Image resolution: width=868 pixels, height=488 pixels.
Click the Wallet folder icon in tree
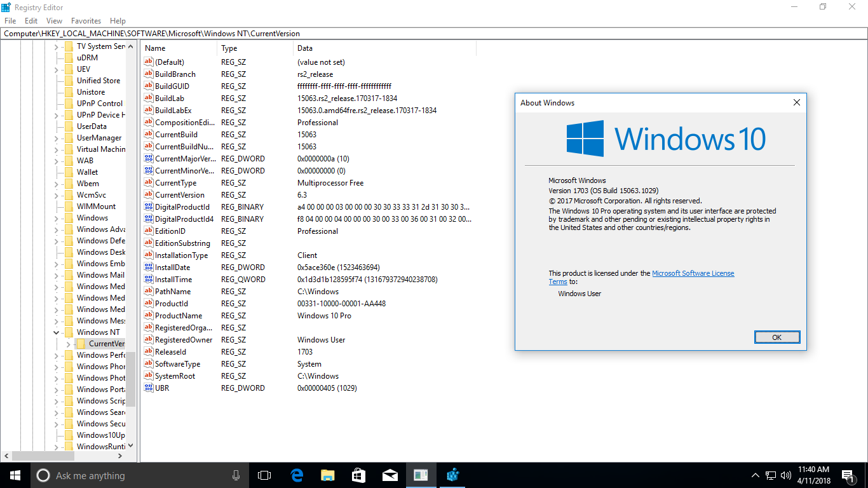(69, 172)
